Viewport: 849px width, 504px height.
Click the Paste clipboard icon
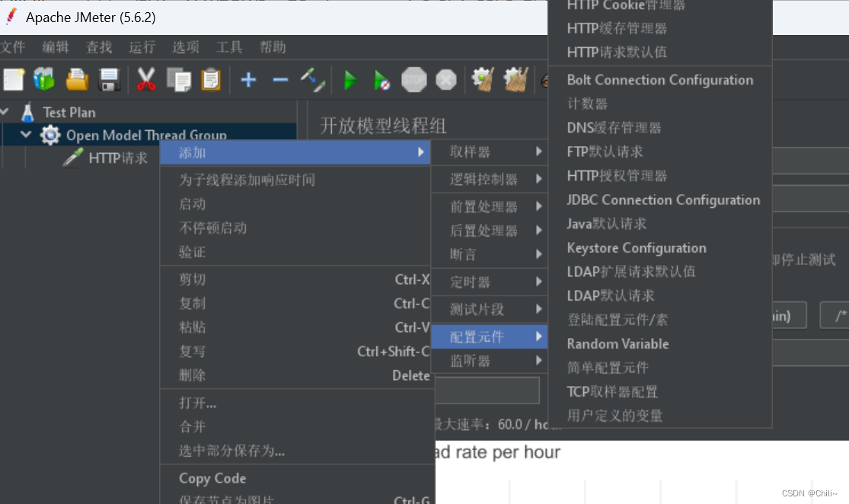[x=211, y=80]
